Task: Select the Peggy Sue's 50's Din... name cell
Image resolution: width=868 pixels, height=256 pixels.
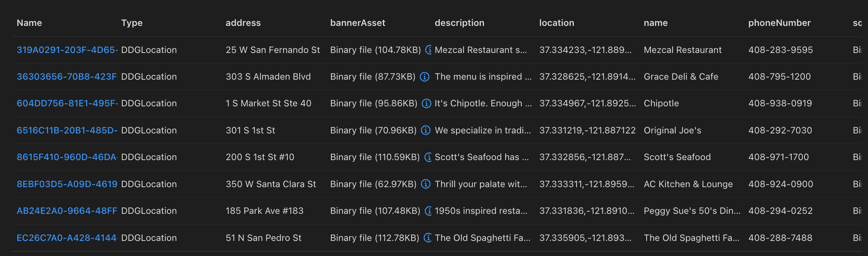Action: click(x=692, y=211)
